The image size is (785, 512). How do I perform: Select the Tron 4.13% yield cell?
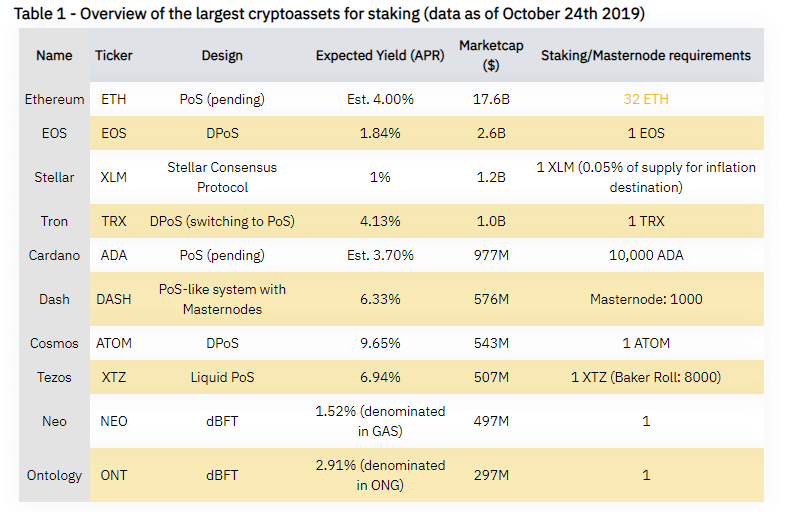point(380,221)
